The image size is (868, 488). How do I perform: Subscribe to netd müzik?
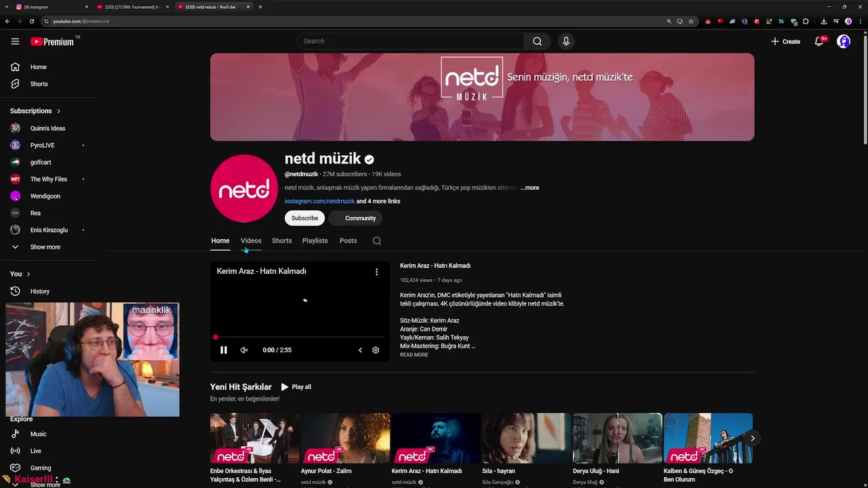[x=304, y=218]
